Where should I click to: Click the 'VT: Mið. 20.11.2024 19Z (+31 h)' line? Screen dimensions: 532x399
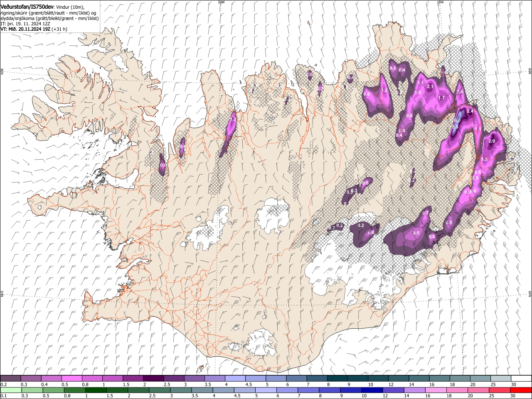pyautogui.click(x=34, y=29)
